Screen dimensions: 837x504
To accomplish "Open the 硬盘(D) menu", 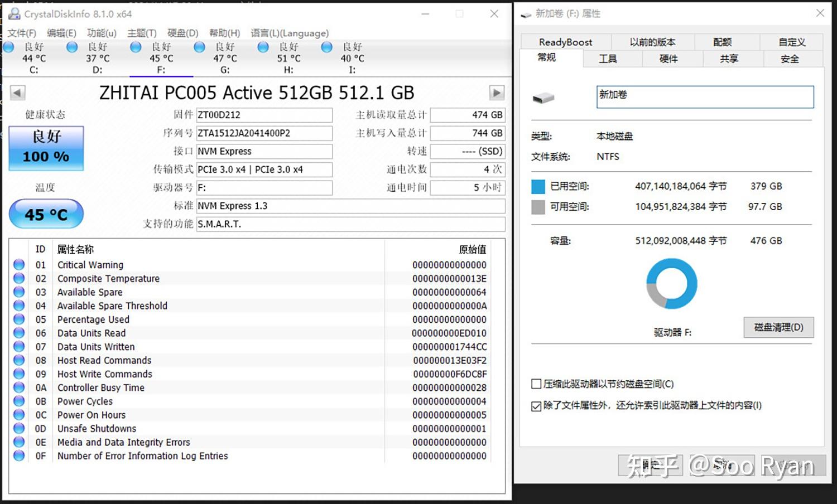I will tap(182, 33).
